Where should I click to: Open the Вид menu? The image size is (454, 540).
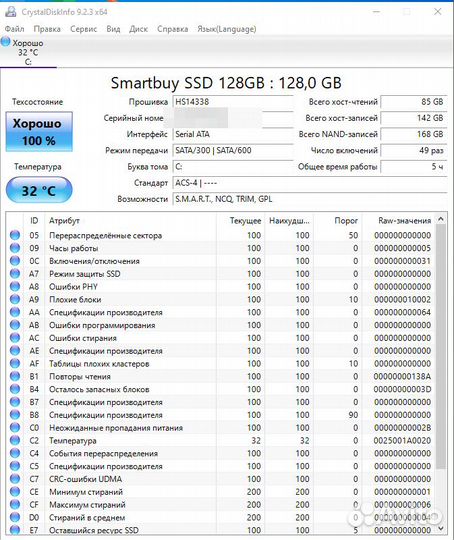click(113, 29)
